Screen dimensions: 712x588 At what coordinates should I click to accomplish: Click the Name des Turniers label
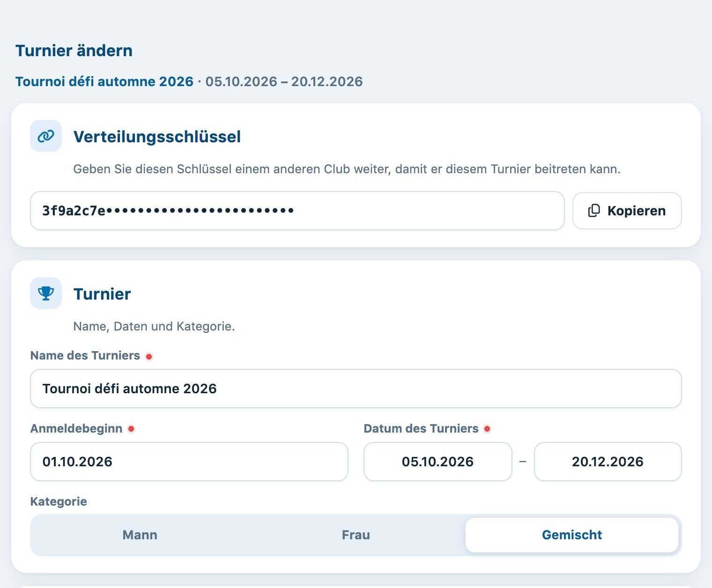(x=85, y=355)
